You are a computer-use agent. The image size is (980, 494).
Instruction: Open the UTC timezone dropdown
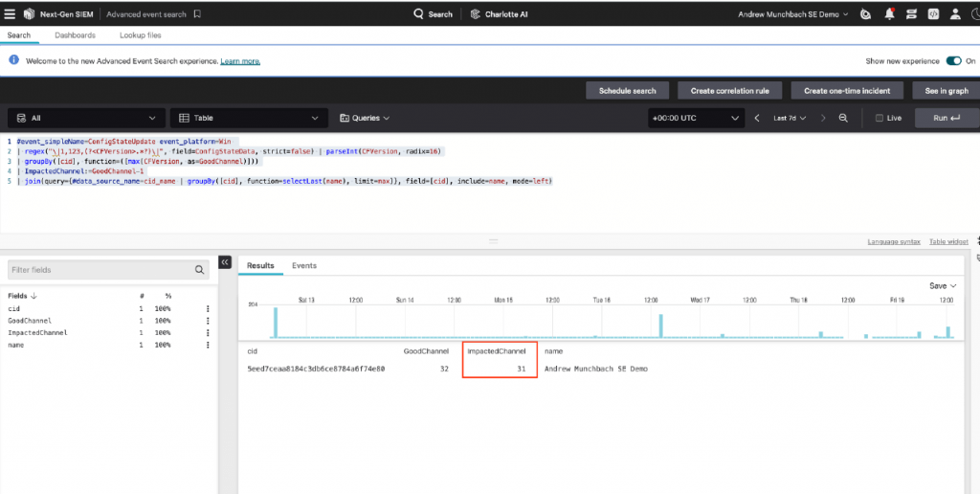pyautogui.click(x=694, y=118)
